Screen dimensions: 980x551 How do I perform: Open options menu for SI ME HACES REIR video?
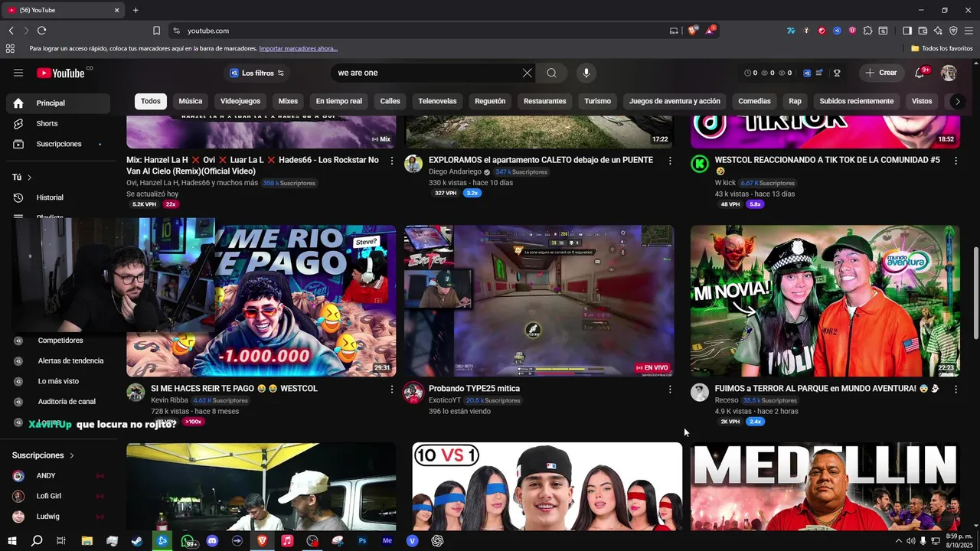coord(392,390)
